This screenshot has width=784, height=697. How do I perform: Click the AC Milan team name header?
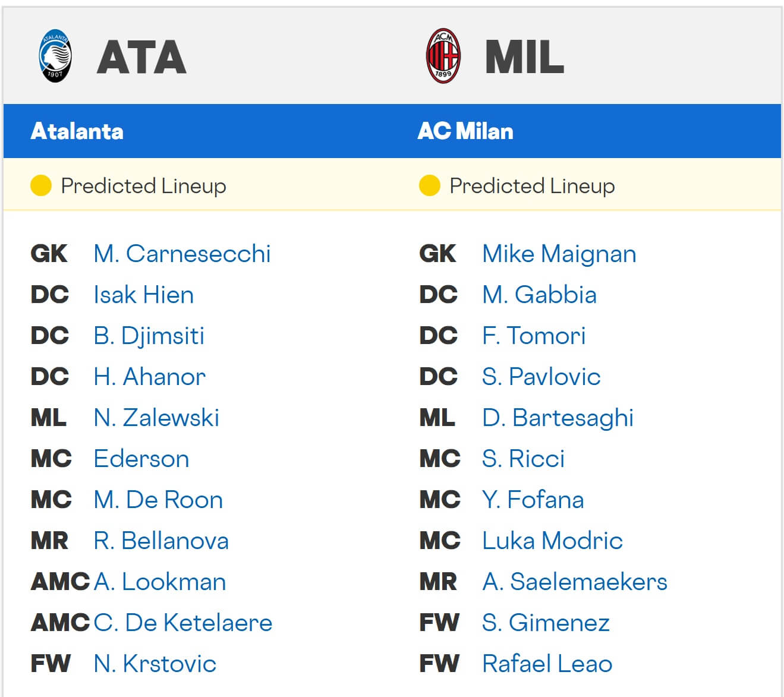point(465,131)
